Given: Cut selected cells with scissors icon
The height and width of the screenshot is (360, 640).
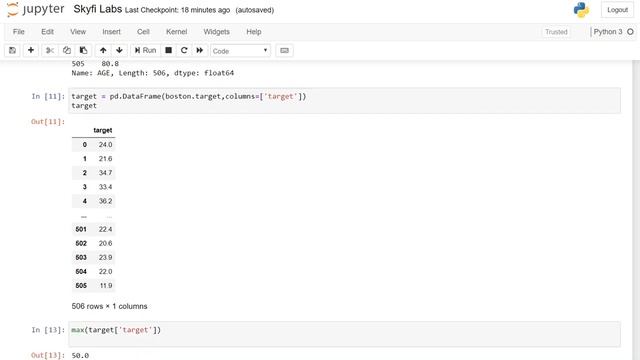Looking at the screenshot, I should point(50,50).
